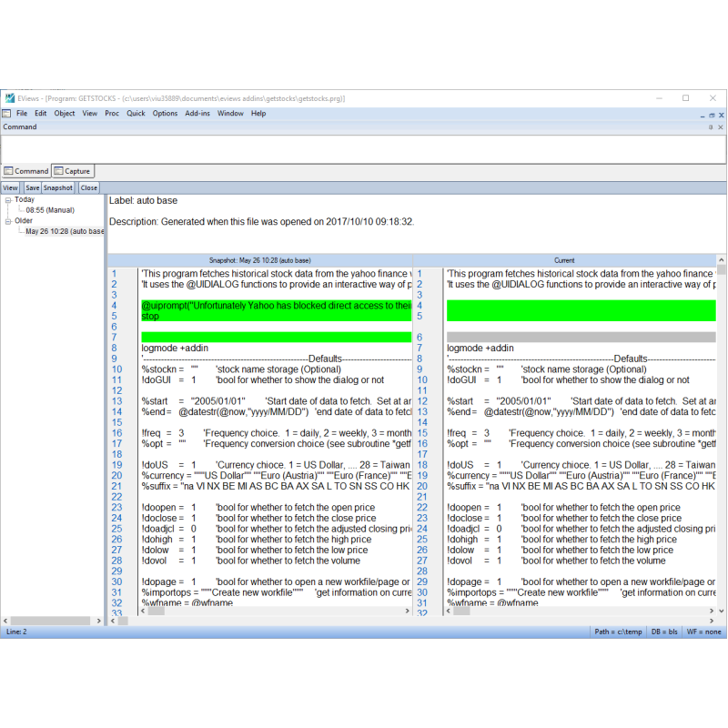The width and height of the screenshot is (728, 728).
Task: Click the left scroll arrow under snapshot tree
Action: pos(5,621)
